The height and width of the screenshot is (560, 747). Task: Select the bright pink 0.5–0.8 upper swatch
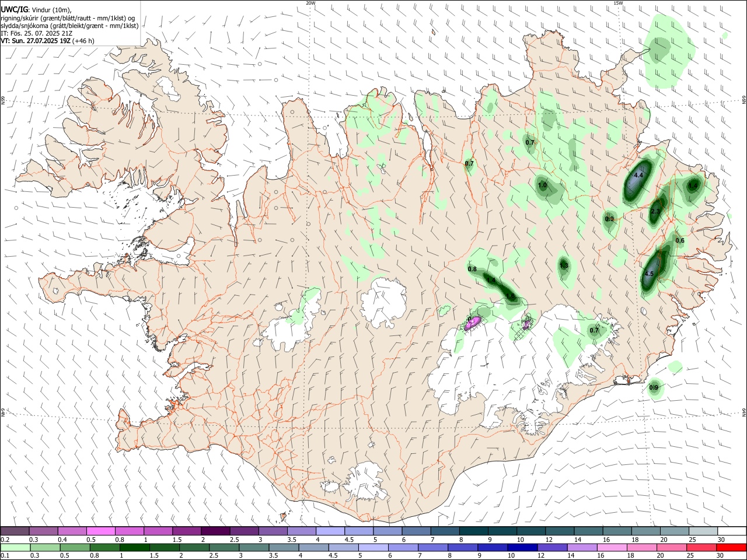click(100, 531)
